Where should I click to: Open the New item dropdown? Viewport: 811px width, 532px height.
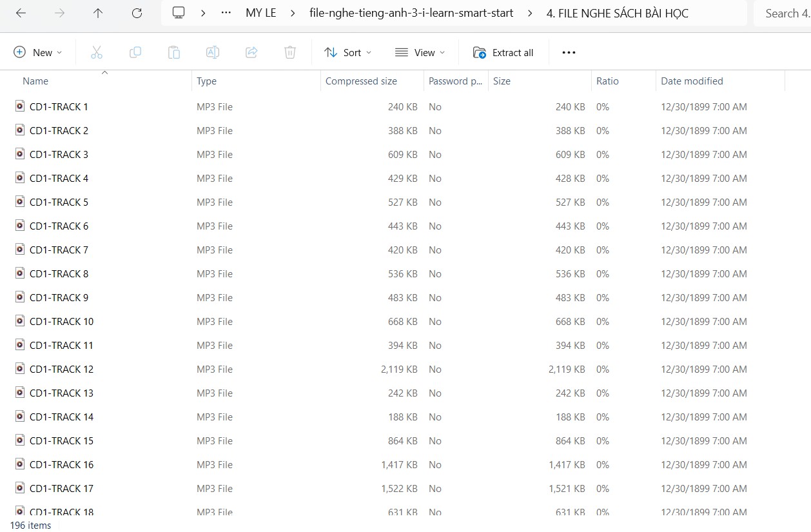(x=38, y=52)
